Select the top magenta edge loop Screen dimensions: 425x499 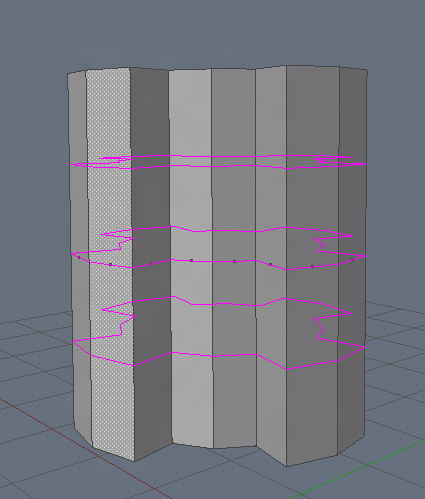(x=218, y=162)
